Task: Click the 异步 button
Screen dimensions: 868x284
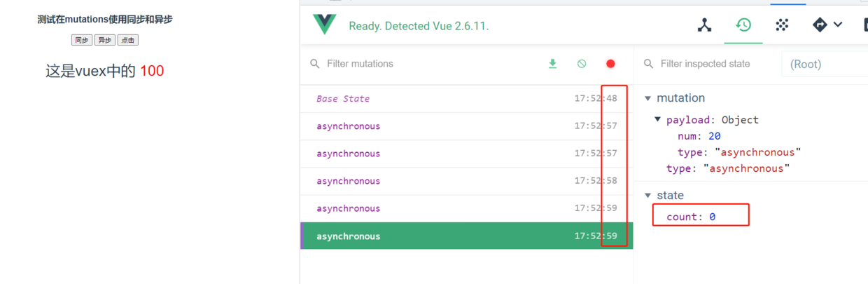Action: pyautogui.click(x=104, y=40)
